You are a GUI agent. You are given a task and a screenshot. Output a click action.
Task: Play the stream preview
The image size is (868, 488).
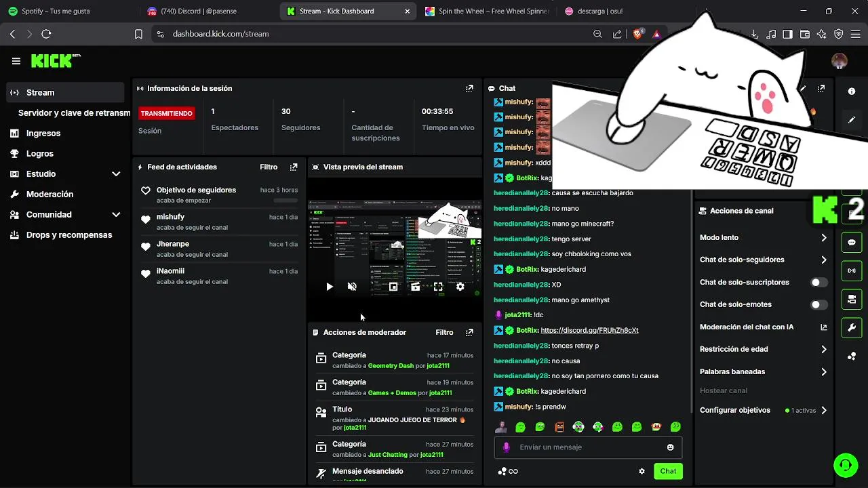pos(330,287)
